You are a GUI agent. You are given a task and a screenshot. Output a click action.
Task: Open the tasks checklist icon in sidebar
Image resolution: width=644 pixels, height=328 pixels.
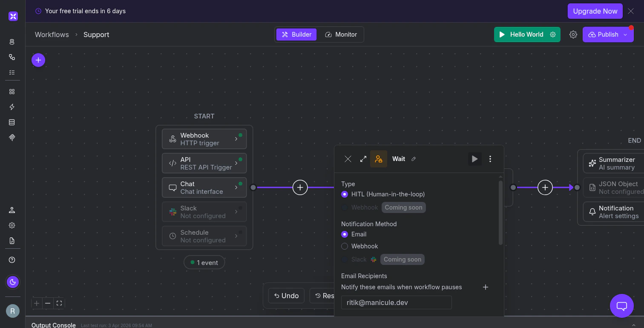coord(12,72)
